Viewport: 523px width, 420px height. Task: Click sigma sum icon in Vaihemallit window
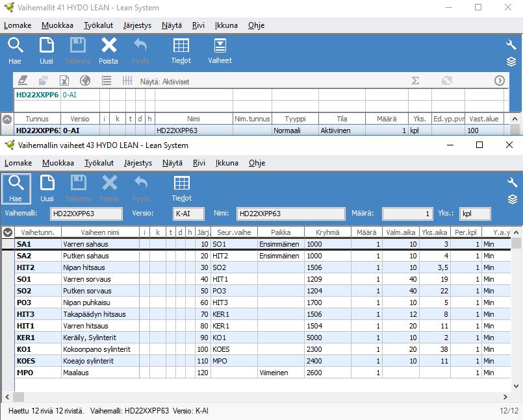(x=415, y=80)
